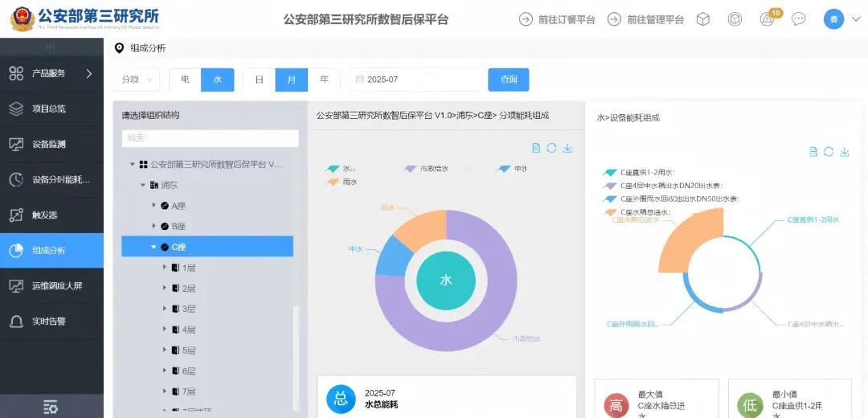Open data view icon on right chart
The height and width of the screenshot is (418, 868).
(x=813, y=152)
